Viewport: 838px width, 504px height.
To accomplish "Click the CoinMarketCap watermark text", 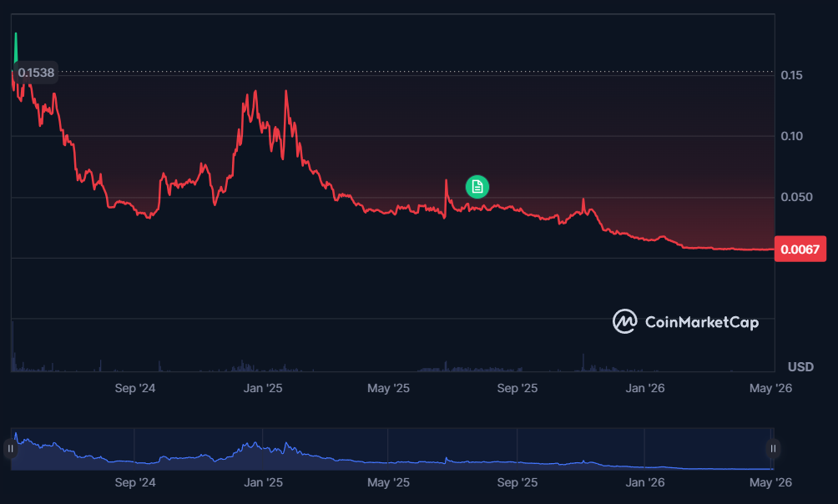I will (x=702, y=322).
